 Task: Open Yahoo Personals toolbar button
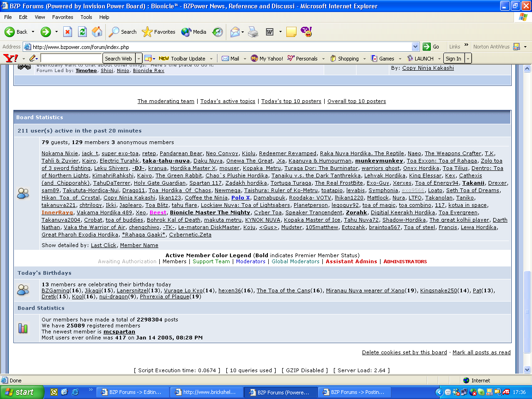[302, 58]
